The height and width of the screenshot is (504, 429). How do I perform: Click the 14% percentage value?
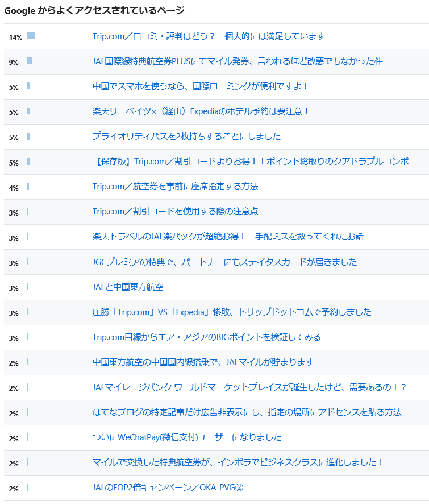(x=16, y=38)
